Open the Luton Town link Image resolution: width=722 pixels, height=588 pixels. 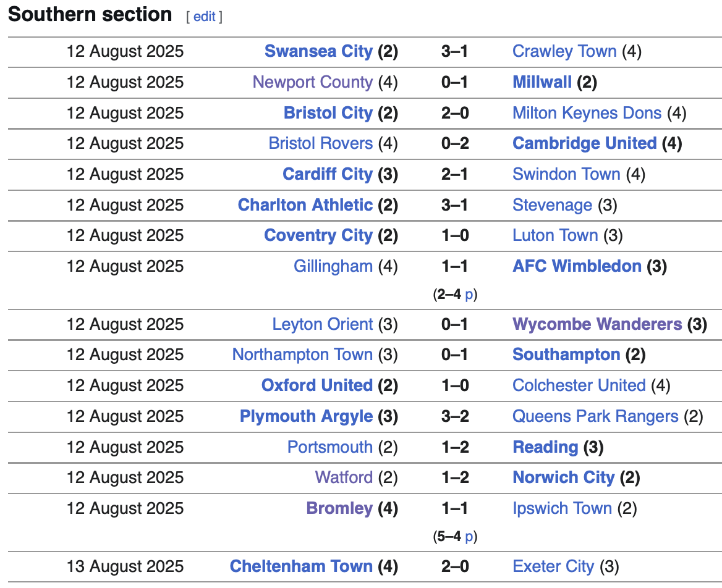[x=555, y=235]
